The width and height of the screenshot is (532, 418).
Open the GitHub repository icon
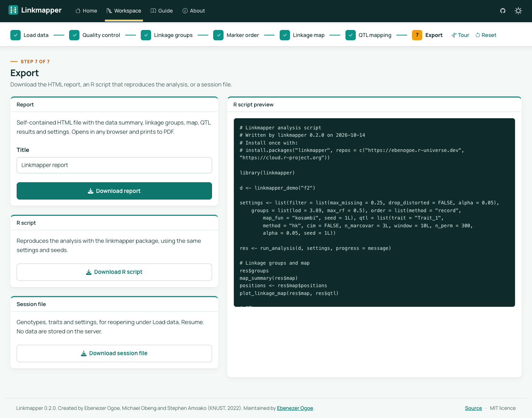tap(503, 11)
